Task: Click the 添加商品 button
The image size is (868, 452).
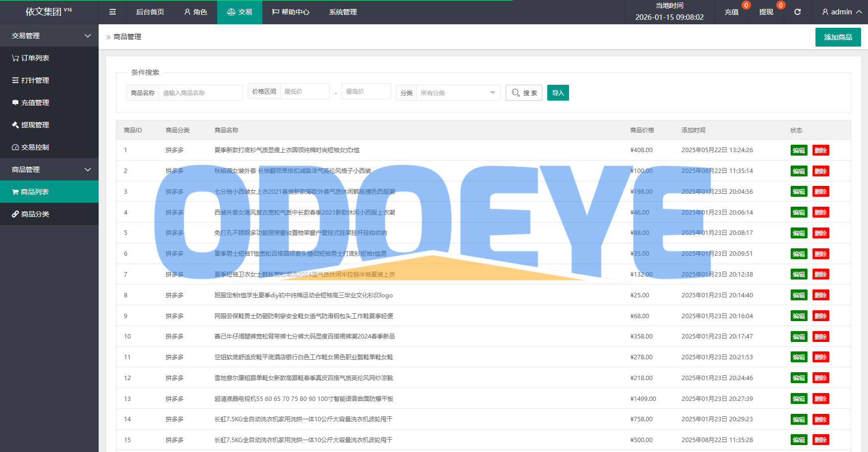Action: point(838,37)
